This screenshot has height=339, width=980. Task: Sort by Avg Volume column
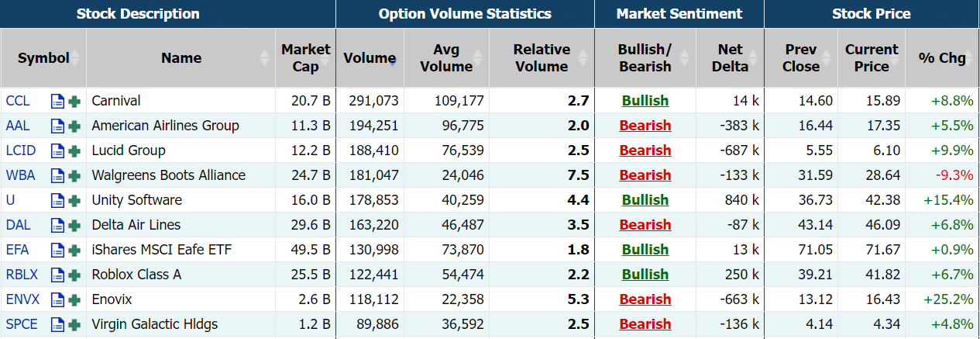coord(446,58)
